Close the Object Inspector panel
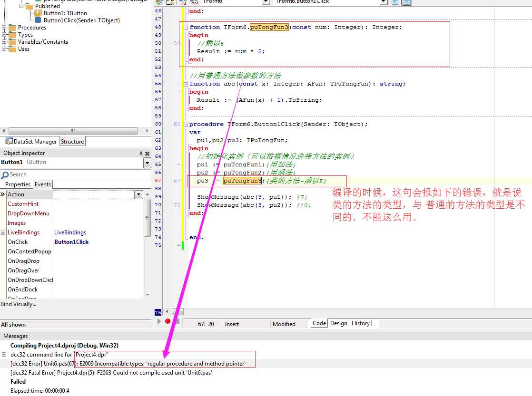The height and width of the screenshot is (396, 532). (147, 154)
